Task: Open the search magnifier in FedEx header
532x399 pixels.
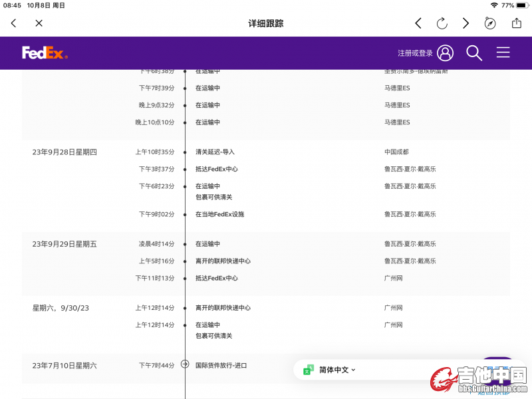Action: click(474, 53)
